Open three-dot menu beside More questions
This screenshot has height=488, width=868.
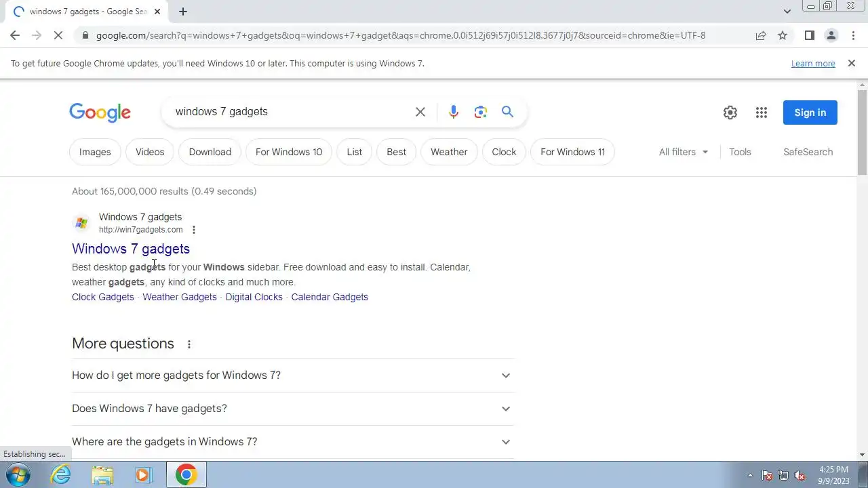point(189,344)
